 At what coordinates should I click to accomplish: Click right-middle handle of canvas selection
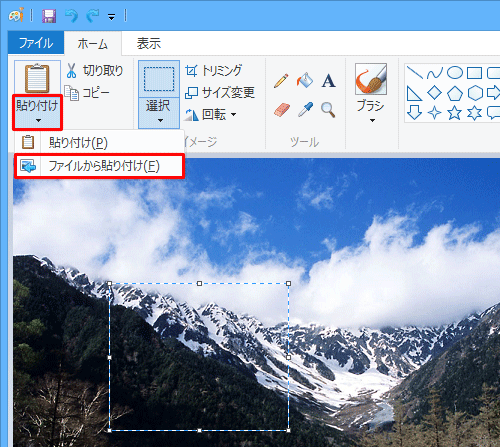(x=288, y=357)
